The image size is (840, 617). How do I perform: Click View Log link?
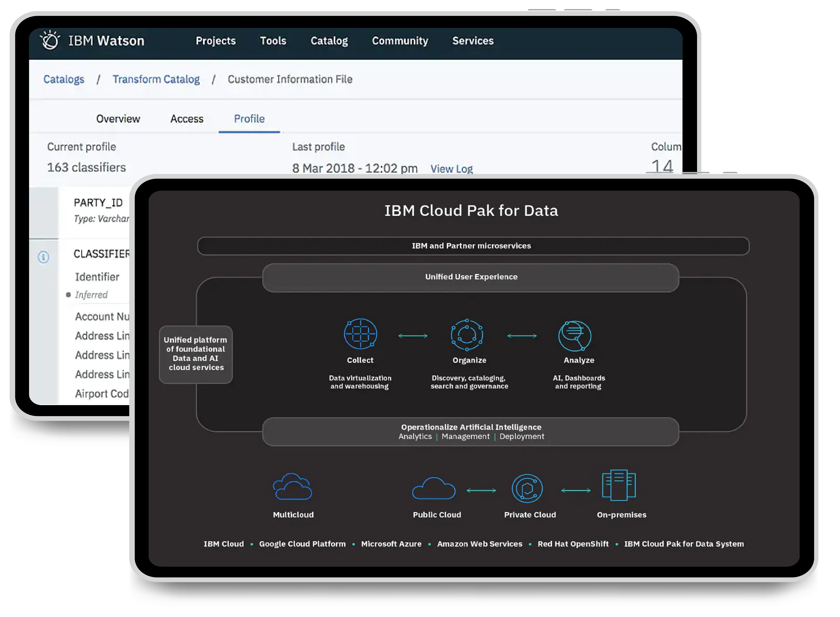pyautogui.click(x=452, y=168)
